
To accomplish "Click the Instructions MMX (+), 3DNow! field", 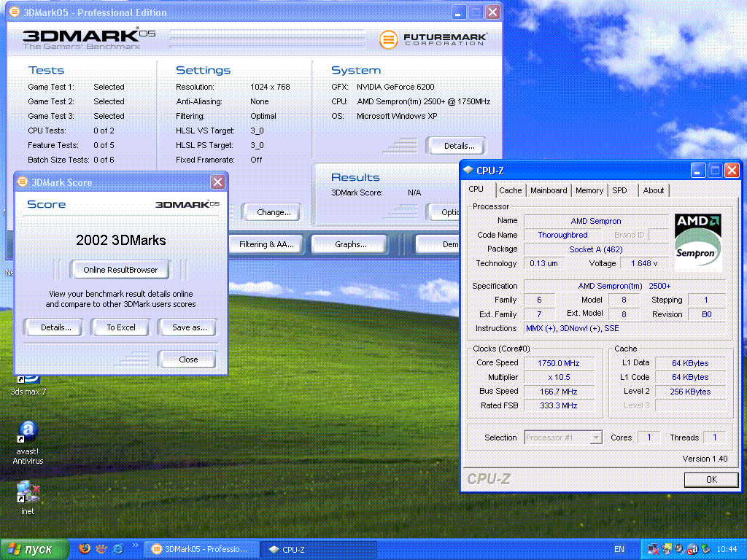I will pyautogui.click(x=624, y=328).
